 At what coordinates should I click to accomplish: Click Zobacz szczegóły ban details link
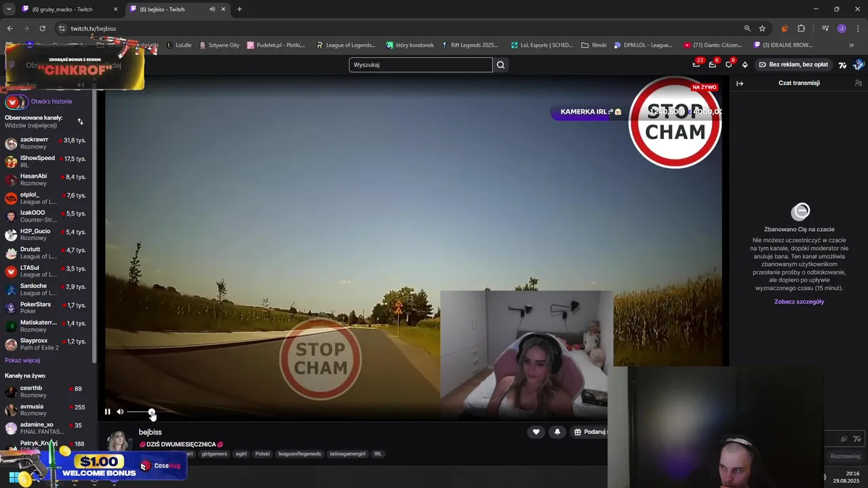[x=799, y=302]
